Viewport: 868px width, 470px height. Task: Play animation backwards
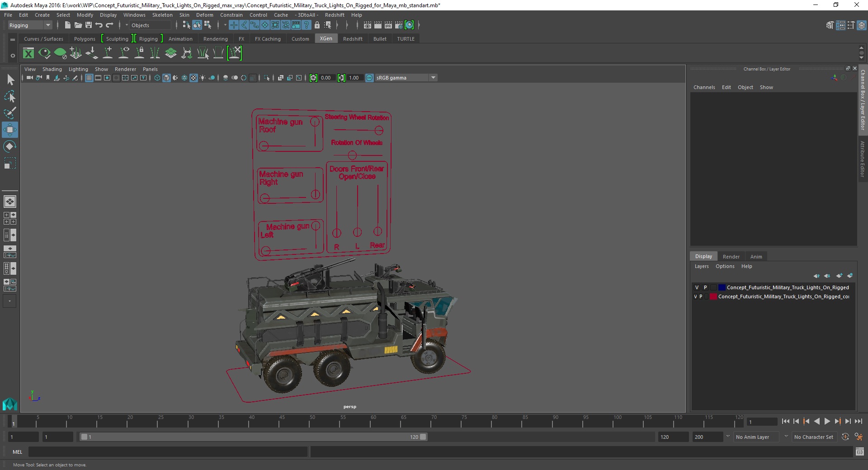[x=816, y=421]
